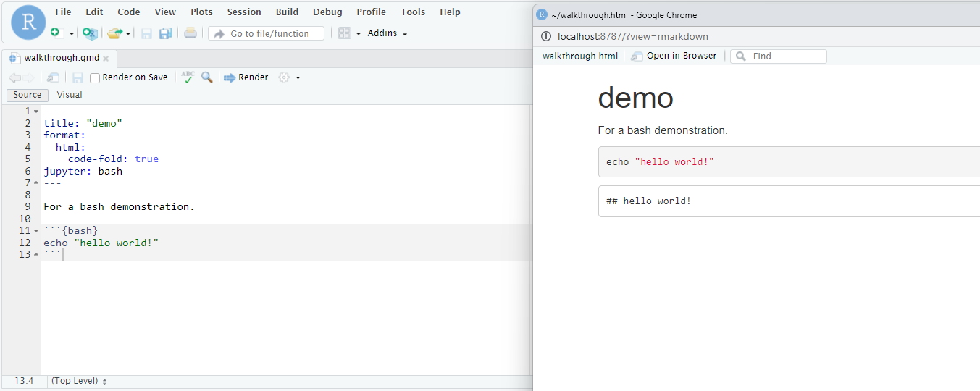Open an existing file folder icon
The width and height of the screenshot is (980, 391).
point(114,33)
